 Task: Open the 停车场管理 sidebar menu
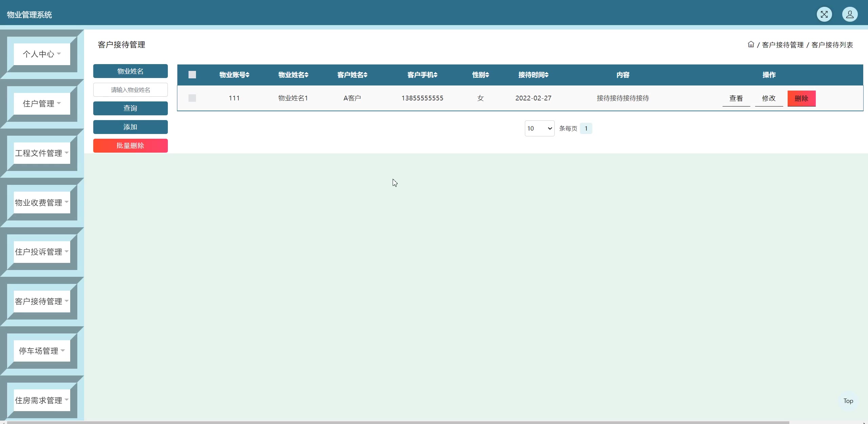point(42,351)
